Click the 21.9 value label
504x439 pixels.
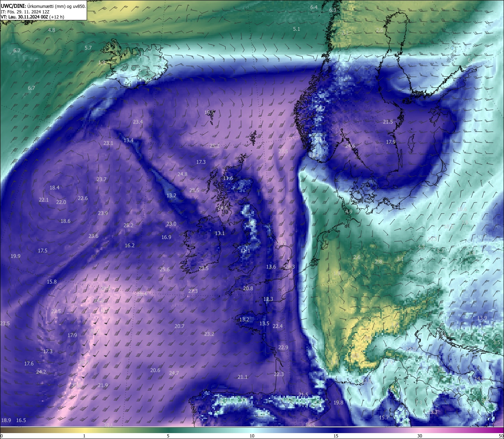pyautogui.click(x=103, y=385)
